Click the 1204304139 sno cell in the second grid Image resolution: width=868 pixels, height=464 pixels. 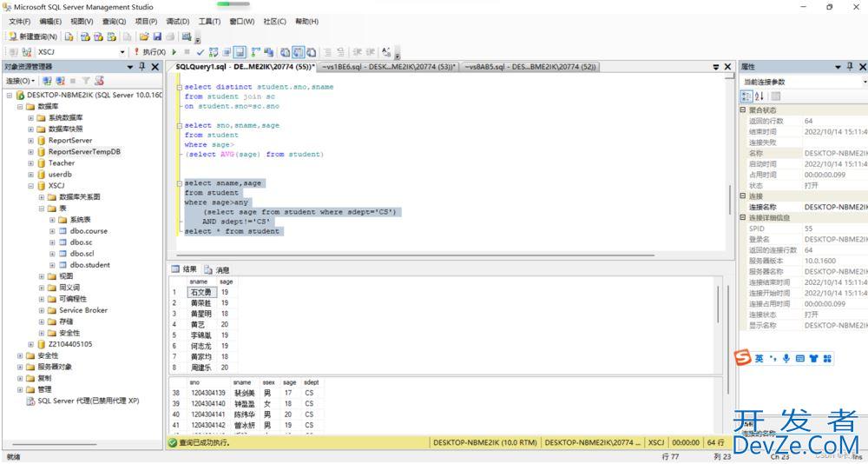(x=208, y=393)
